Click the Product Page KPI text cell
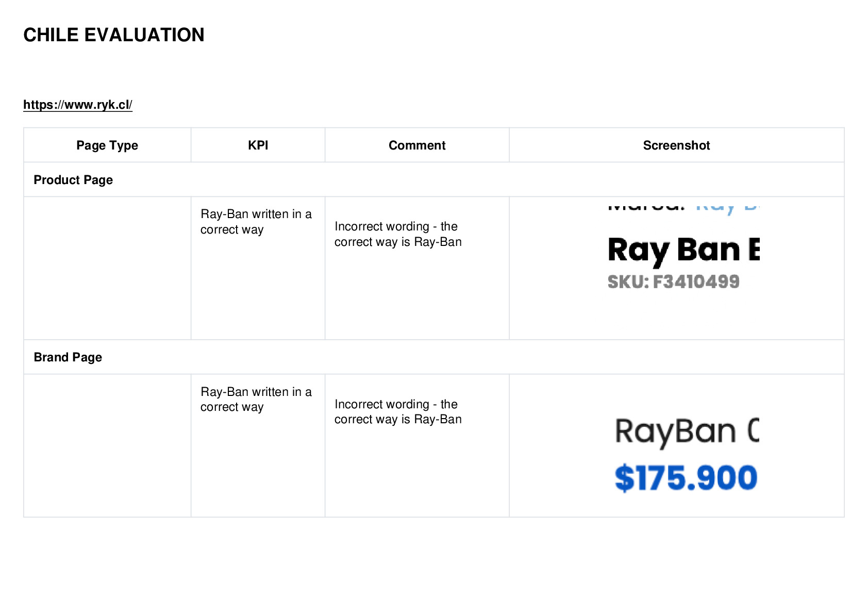 click(256, 222)
